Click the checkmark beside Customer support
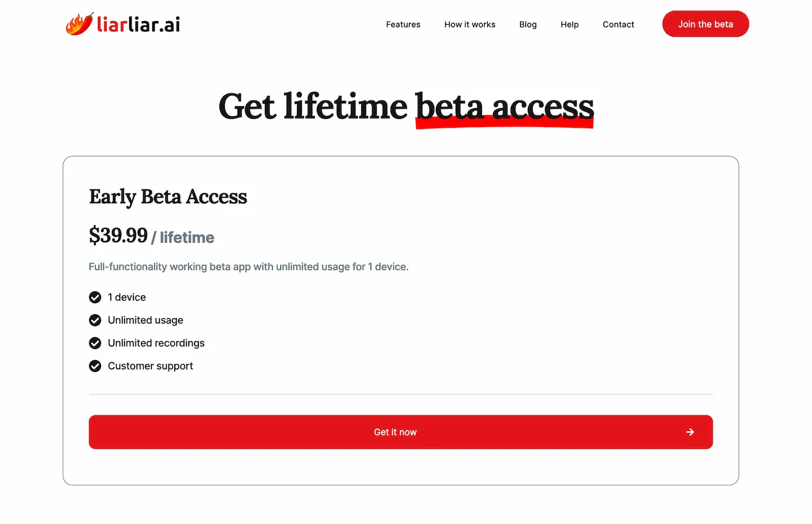 click(x=95, y=366)
